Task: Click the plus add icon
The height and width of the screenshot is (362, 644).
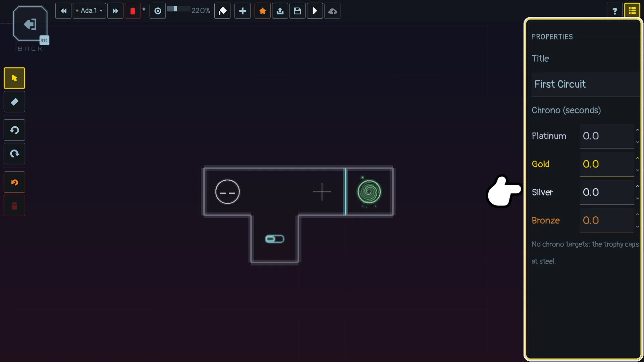Action: pos(243,11)
